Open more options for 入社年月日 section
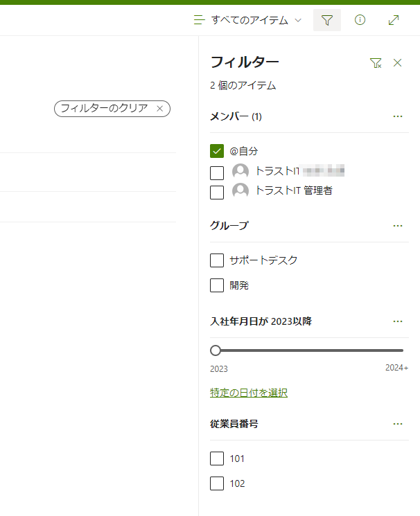The height and width of the screenshot is (516, 420). tap(398, 321)
